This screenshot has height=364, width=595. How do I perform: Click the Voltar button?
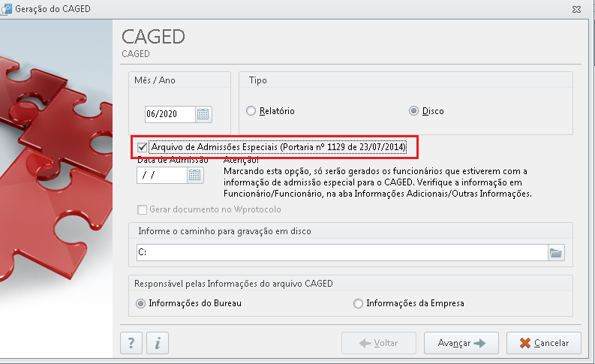379,343
